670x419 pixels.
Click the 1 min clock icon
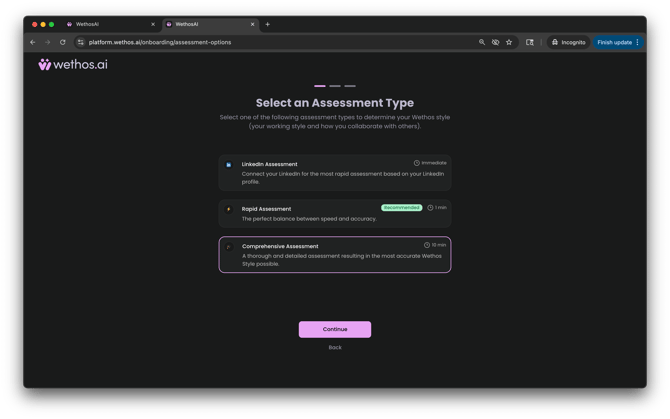[x=430, y=208]
